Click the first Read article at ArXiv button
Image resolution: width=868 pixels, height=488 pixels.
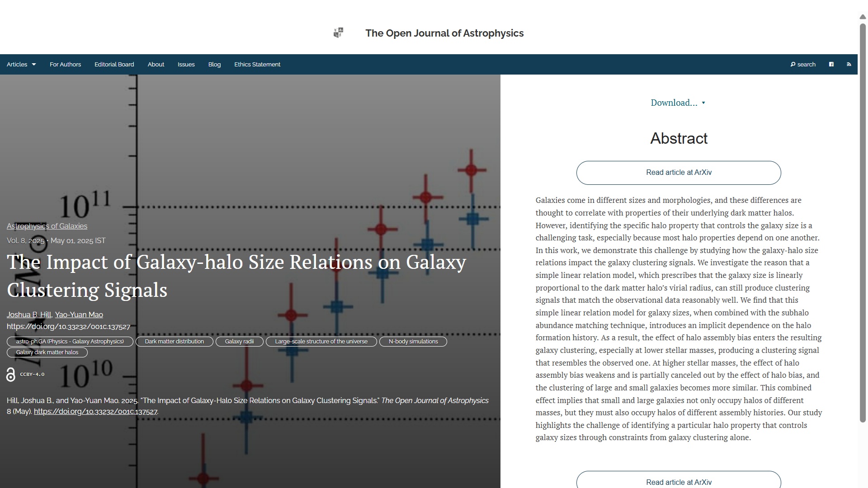678,173
